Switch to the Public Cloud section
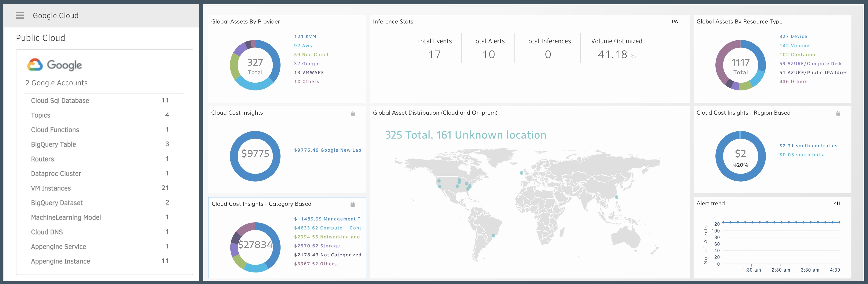Image resolution: width=868 pixels, height=284 pixels. click(x=40, y=38)
